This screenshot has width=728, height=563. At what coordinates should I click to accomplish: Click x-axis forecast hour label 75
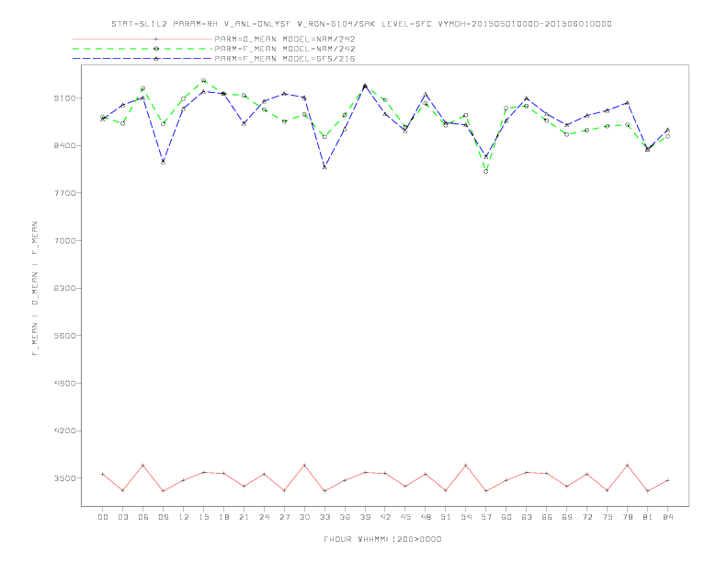(608, 517)
